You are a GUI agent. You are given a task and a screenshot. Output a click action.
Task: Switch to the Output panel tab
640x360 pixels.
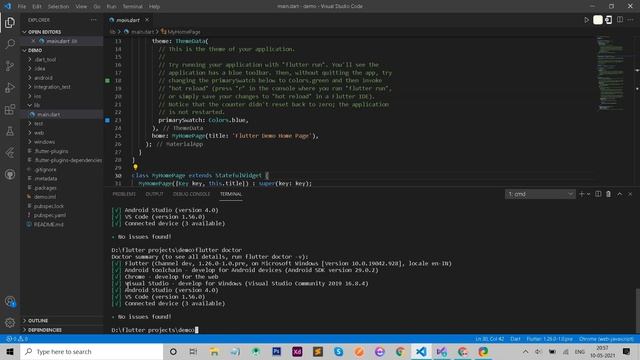pyautogui.click(x=154, y=194)
